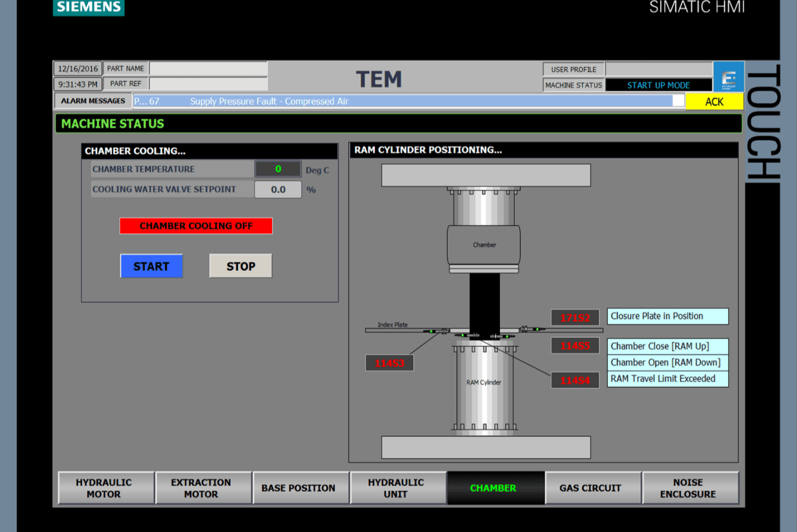This screenshot has height=532, width=797.
Task: Click sensor indicator 114S5
Action: tap(575, 346)
